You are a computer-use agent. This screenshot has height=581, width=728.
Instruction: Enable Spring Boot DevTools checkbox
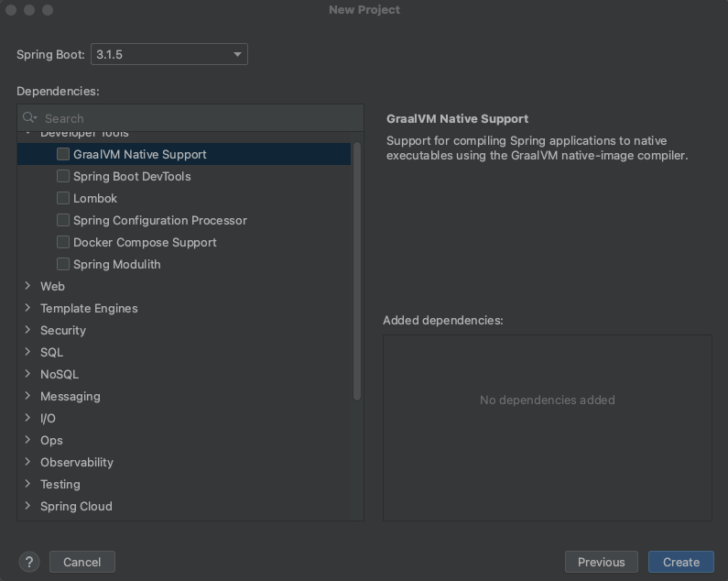point(63,176)
